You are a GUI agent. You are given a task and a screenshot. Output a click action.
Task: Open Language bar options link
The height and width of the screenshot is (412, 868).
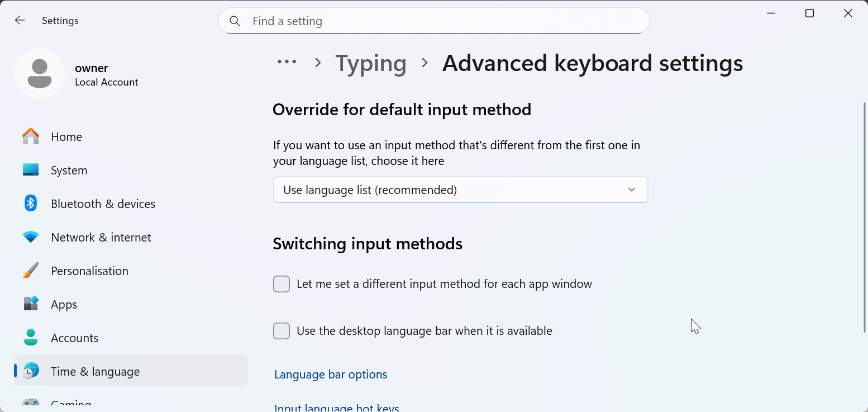point(331,375)
